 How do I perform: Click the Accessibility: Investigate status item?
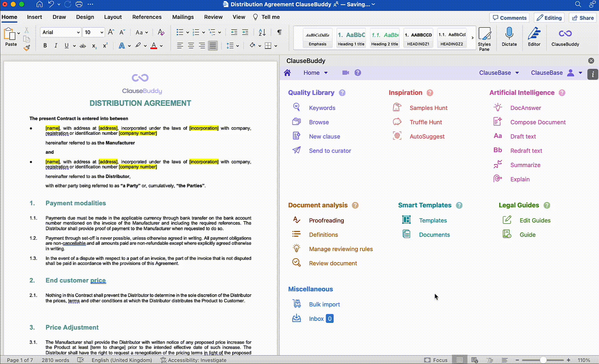(x=193, y=360)
